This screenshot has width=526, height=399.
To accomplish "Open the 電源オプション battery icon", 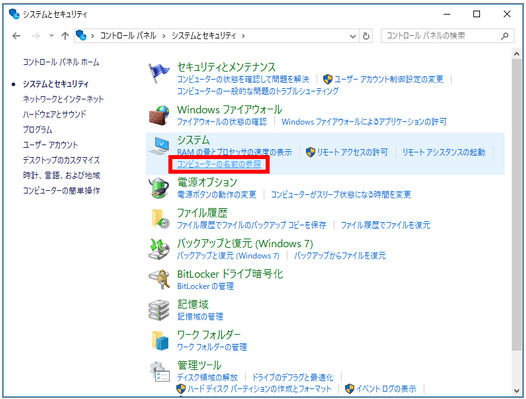I will pos(159,188).
